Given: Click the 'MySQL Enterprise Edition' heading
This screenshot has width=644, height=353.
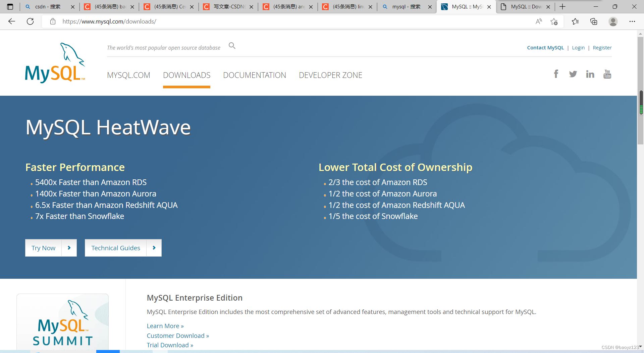Looking at the screenshot, I should pos(195,298).
